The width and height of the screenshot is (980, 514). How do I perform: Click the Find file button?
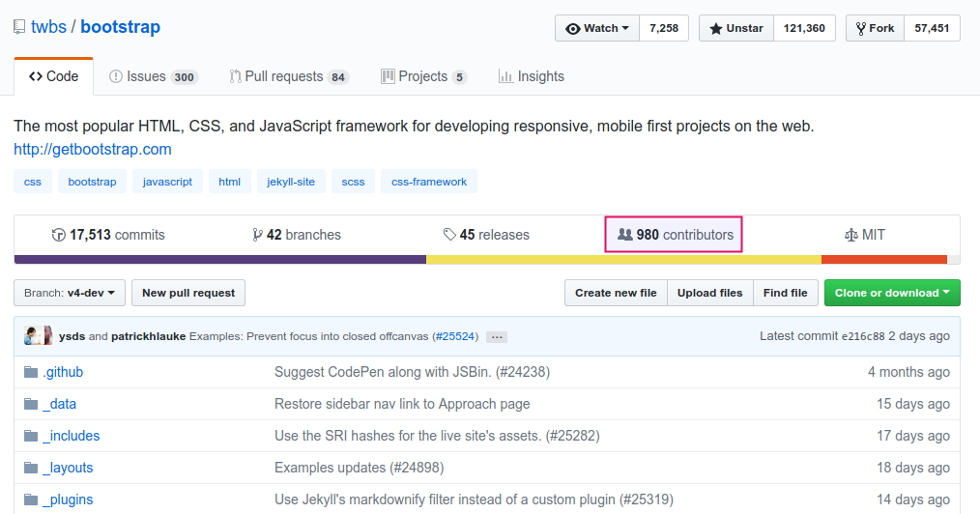tap(785, 293)
